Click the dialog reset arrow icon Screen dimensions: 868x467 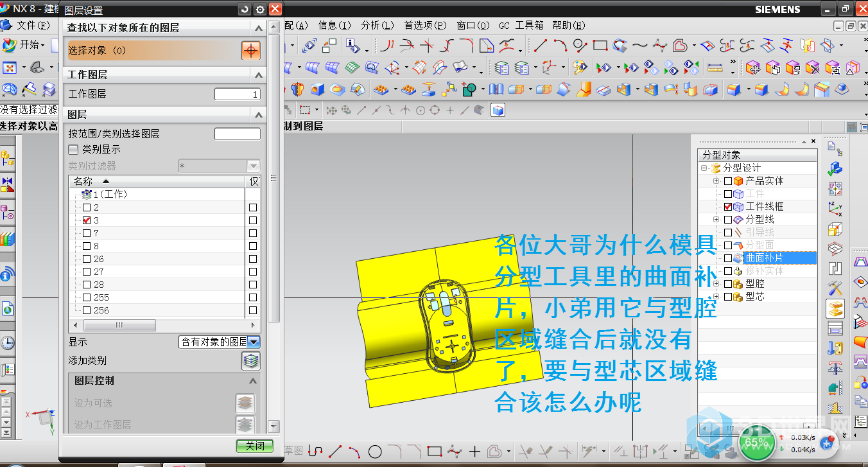click(244, 9)
